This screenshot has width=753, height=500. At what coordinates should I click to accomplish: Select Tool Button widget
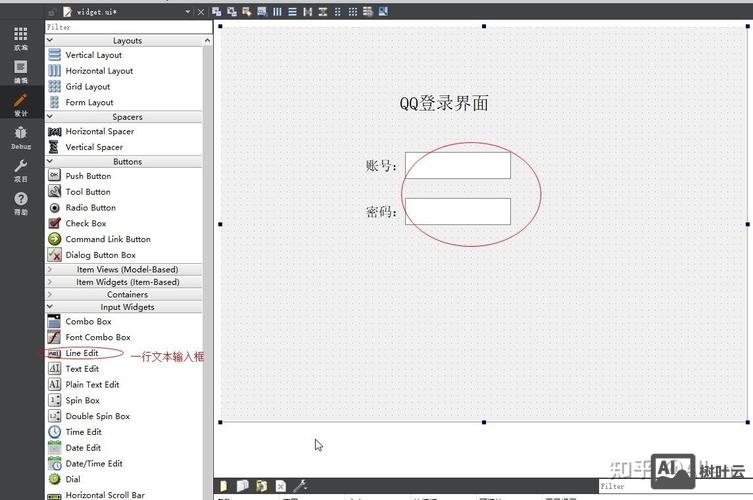(124, 192)
